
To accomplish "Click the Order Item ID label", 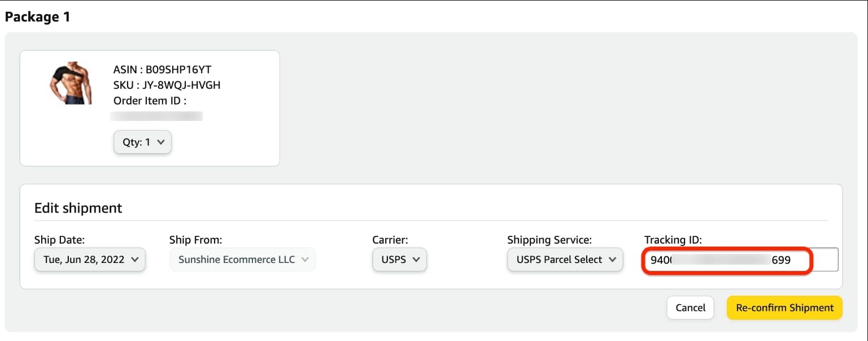I will point(150,101).
